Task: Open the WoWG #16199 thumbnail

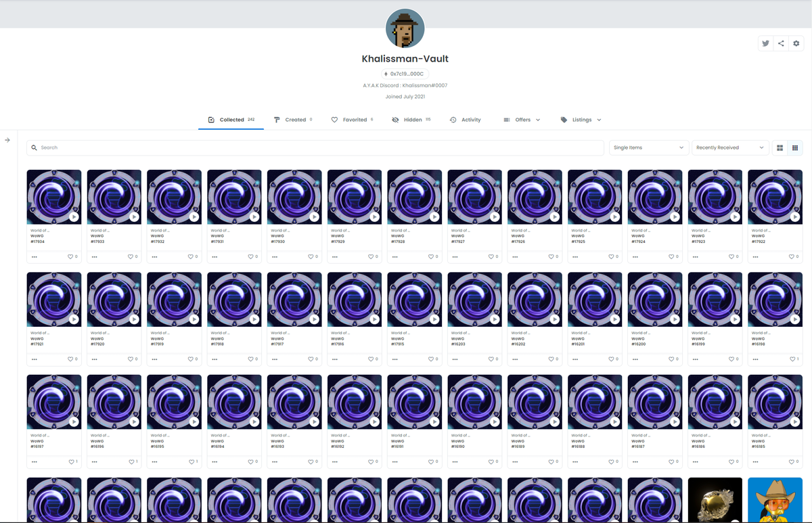Action: pos(715,299)
